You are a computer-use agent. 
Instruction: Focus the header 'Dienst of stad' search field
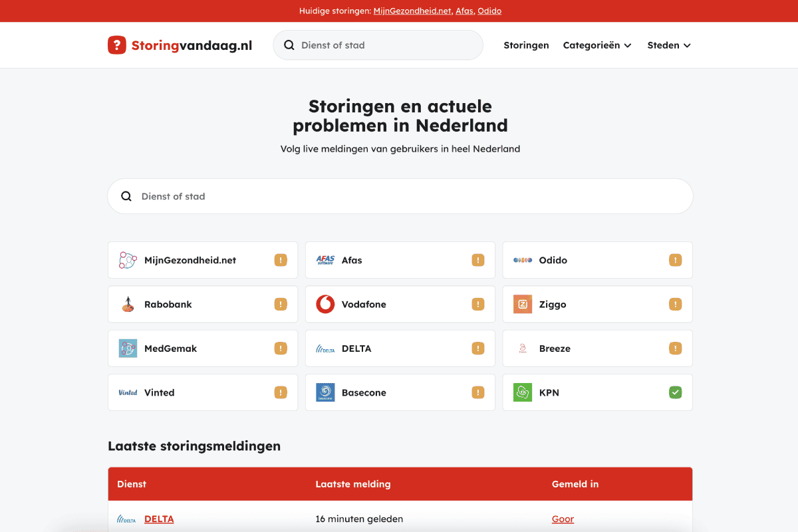(x=378, y=45)
